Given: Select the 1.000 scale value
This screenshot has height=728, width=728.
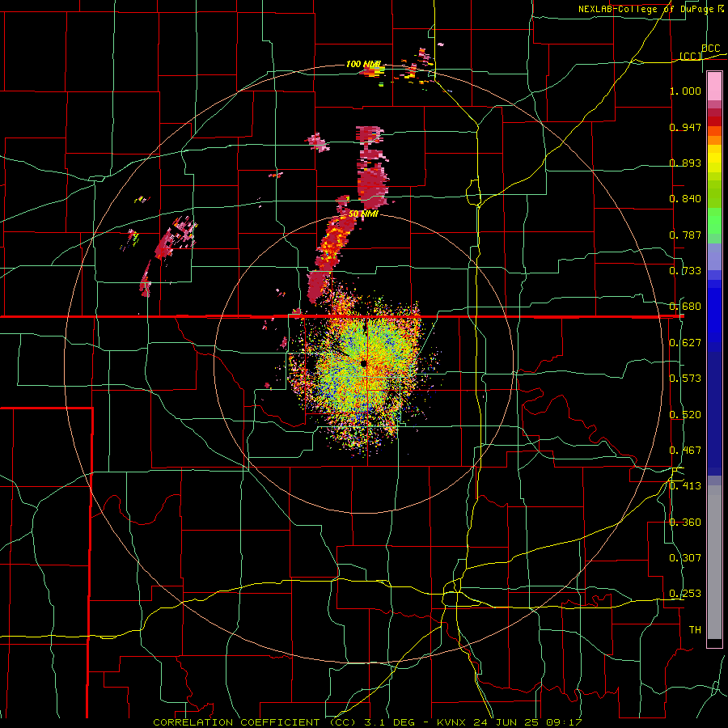Looking at the screenshot, I should click(685, 91).
